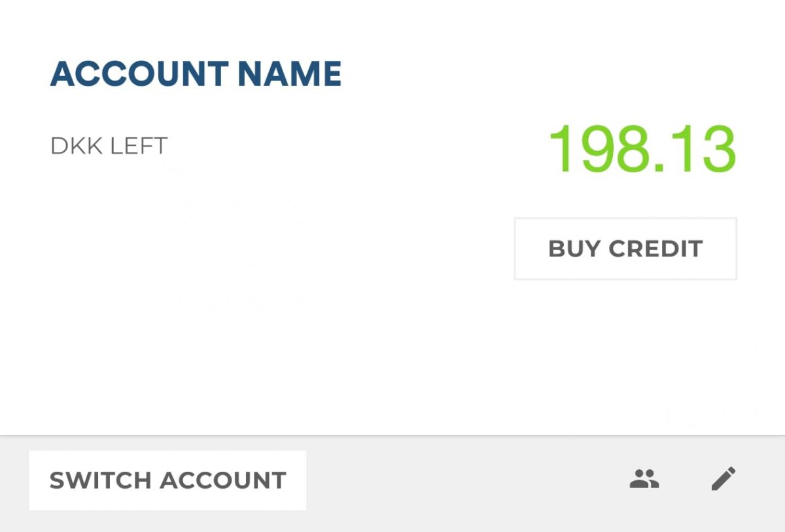This screenshot has height=532, width=785.
Task: Click the SWITCH ACCOUNT button
Action: tap(167, 480)
